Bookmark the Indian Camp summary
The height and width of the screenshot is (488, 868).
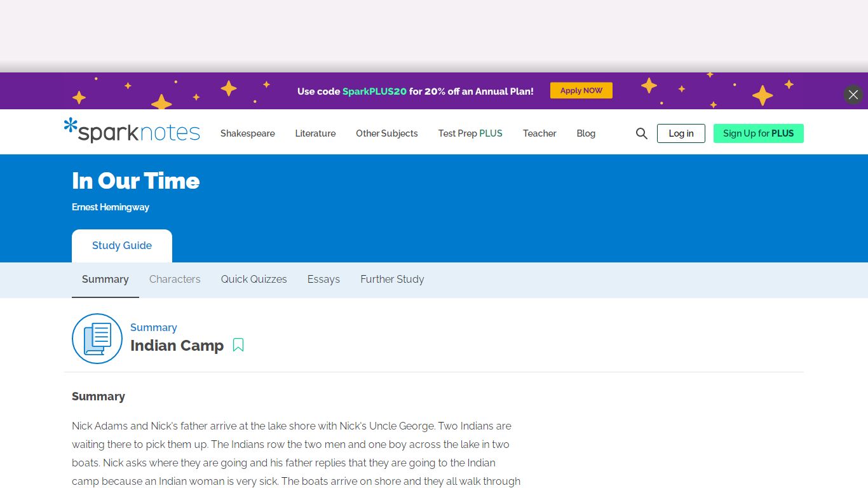coord(238,345)
